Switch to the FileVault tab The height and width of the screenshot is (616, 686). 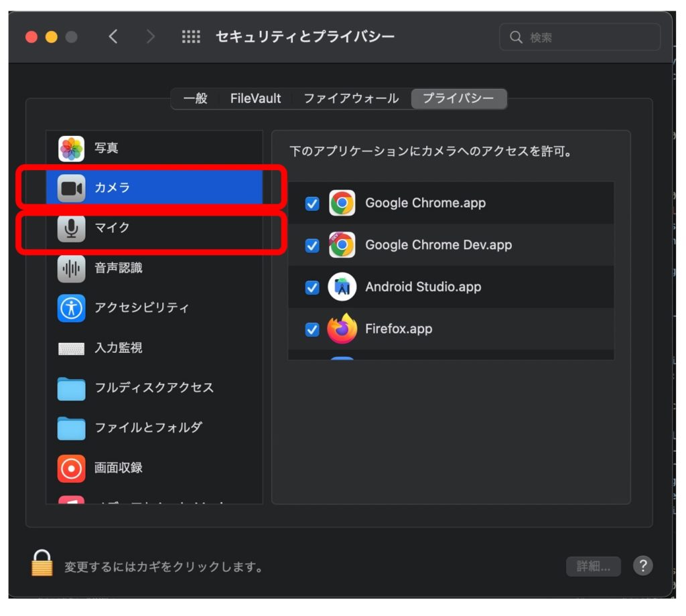(x=255, y=99)
